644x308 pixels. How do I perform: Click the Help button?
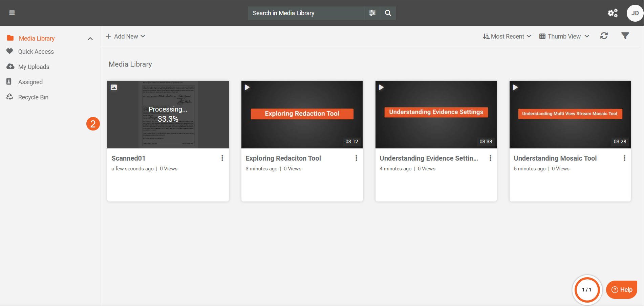pyautogui.click(x=622, y=290)
